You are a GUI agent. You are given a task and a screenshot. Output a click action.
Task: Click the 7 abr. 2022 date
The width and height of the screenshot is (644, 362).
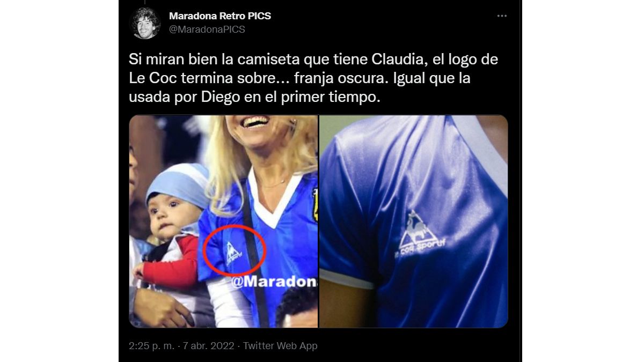click(209, 346)
